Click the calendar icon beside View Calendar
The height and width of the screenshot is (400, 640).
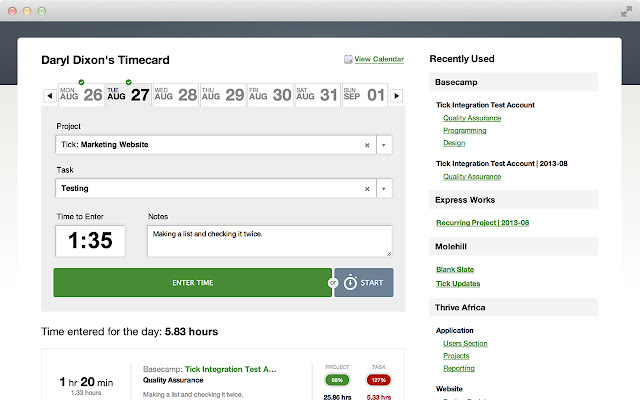point(348,60)
